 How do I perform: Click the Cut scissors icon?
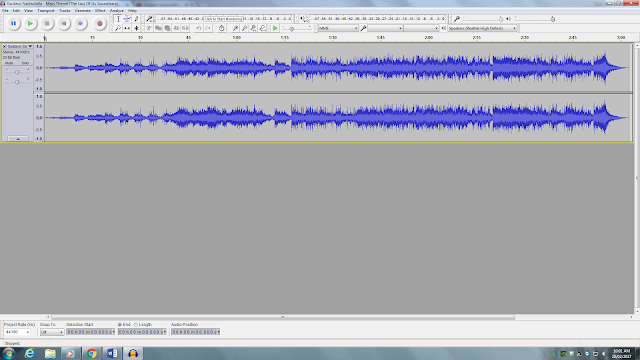[x=149, y=28]
